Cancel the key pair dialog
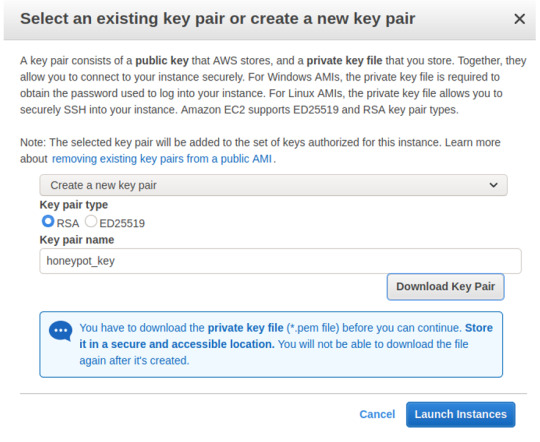 tap(377, 414)
